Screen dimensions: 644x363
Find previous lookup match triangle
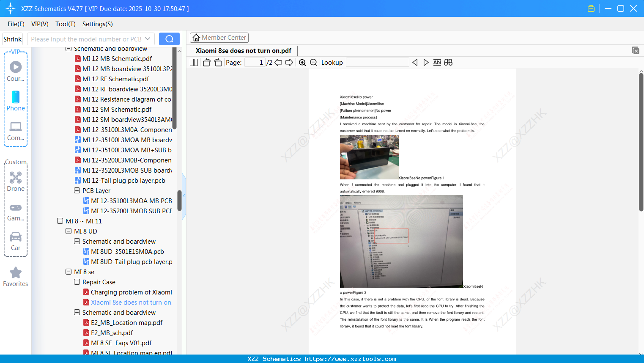[x=415, y=63]
